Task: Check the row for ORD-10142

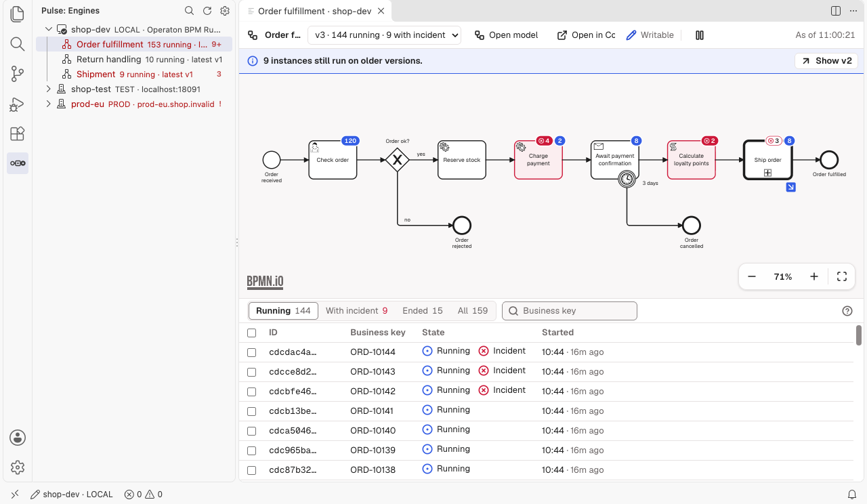Action: (x=252, y=392)
